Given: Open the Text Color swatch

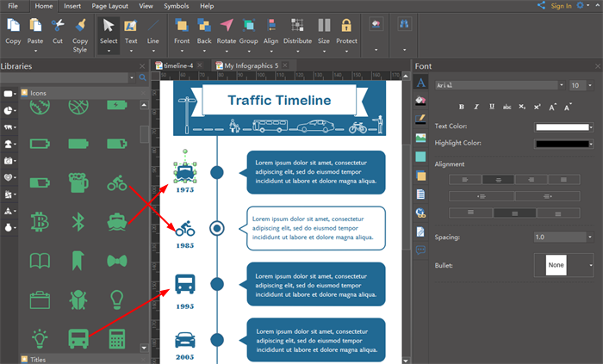Looking at the screenshot, I should [562, 127].
